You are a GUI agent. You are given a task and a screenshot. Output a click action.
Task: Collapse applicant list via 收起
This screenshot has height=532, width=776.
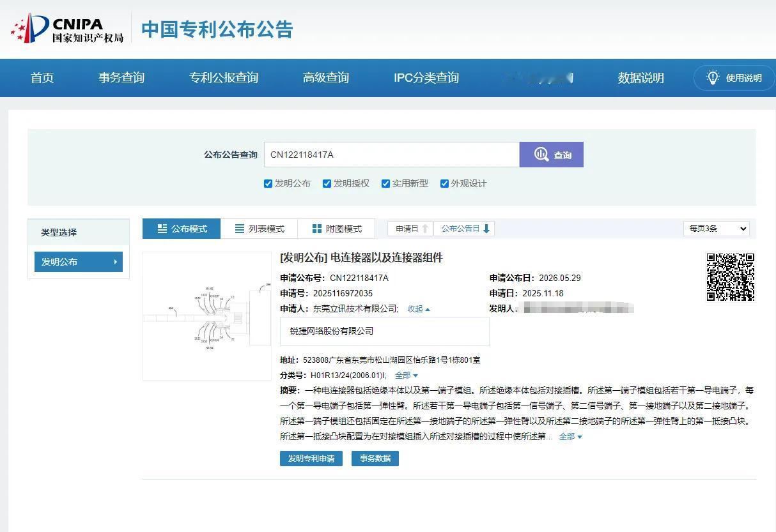point(419,309)
